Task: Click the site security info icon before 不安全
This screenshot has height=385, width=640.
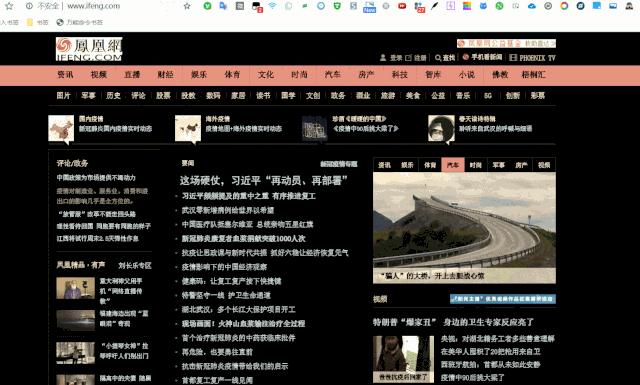Action: 29,6
